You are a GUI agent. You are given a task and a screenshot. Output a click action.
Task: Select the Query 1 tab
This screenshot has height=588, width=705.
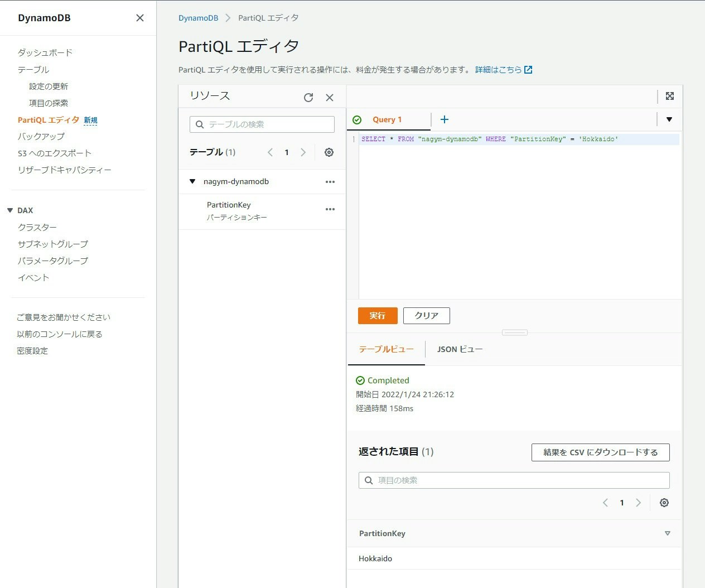tap(387, 119)
